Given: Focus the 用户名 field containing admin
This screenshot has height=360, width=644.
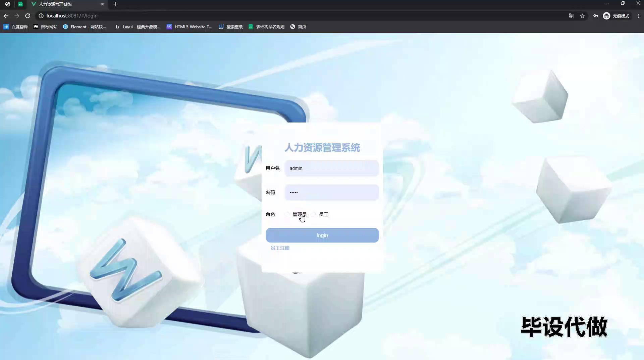Looking at the screenshot, I should pos(331,168).
